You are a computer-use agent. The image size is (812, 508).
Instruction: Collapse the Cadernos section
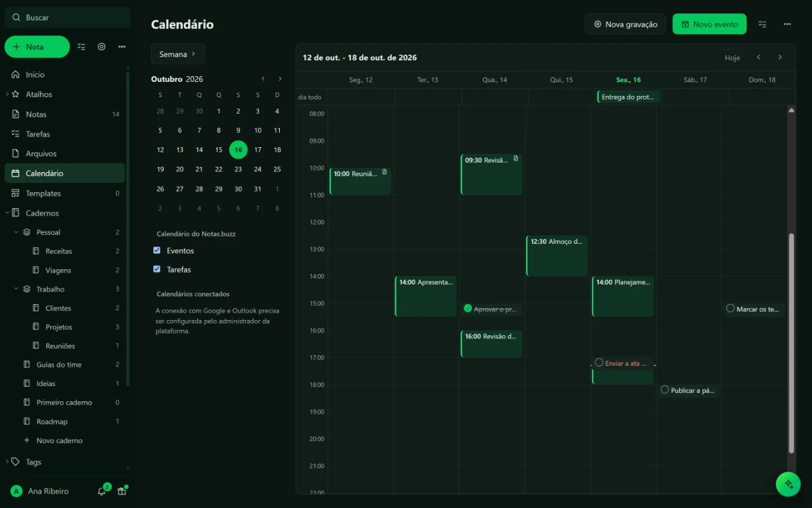[7, 213]
